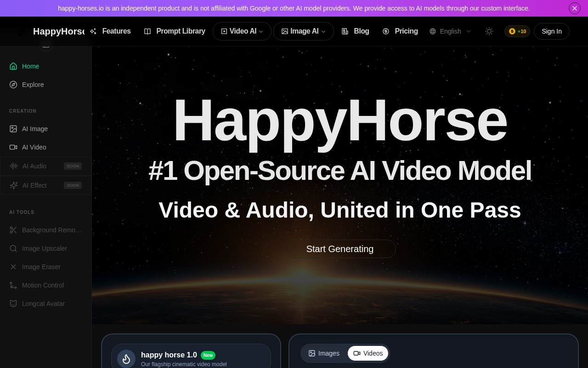Click the SOON badge next to AI Audio
588x368 pixels.
coord(73,166)
